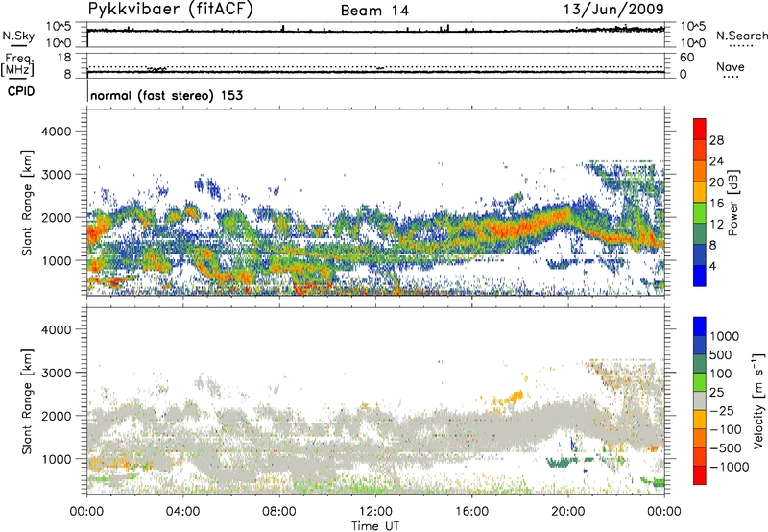Select the Power [dB] colorbar title
The height and width of the screenshot is (532, 768).
(732, 203)
